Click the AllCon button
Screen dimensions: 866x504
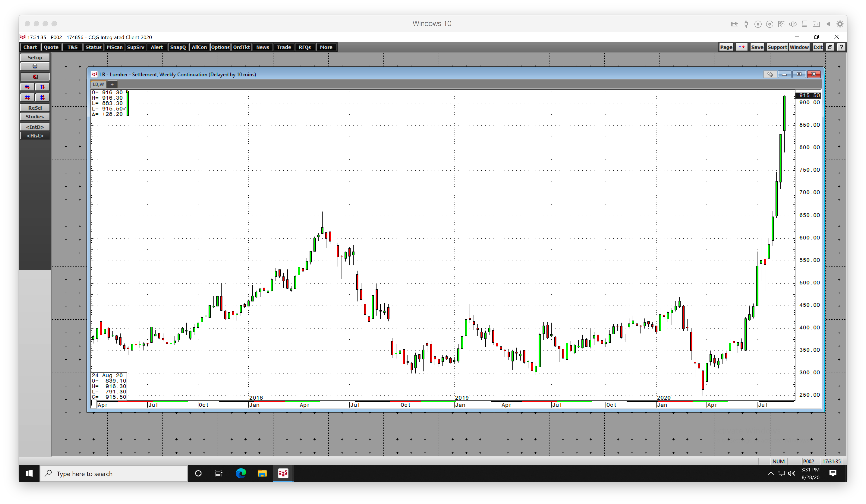click(199, 47)
